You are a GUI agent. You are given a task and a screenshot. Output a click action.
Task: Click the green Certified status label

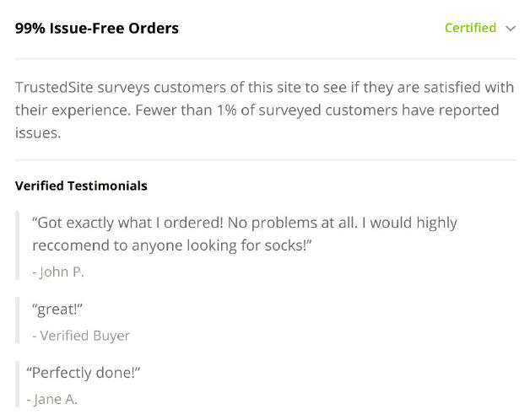click(x=470, y=28)
